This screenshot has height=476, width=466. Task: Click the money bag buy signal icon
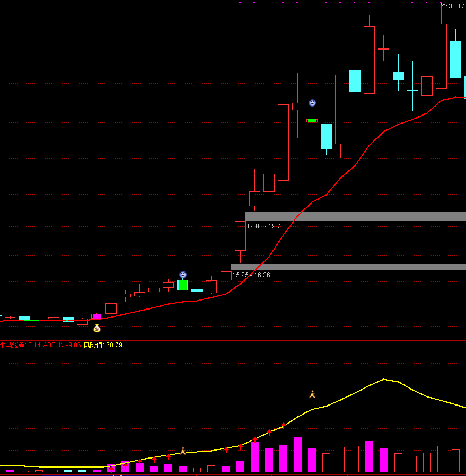coord(96,328)
